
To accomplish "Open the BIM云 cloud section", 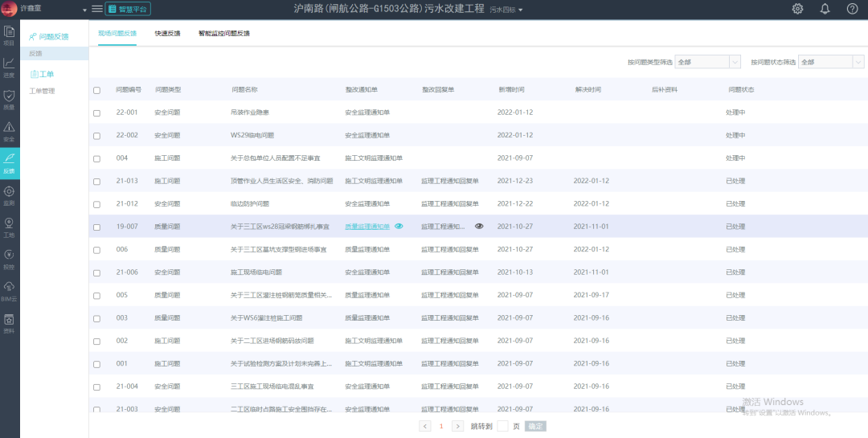I will [x=10, y=291].
